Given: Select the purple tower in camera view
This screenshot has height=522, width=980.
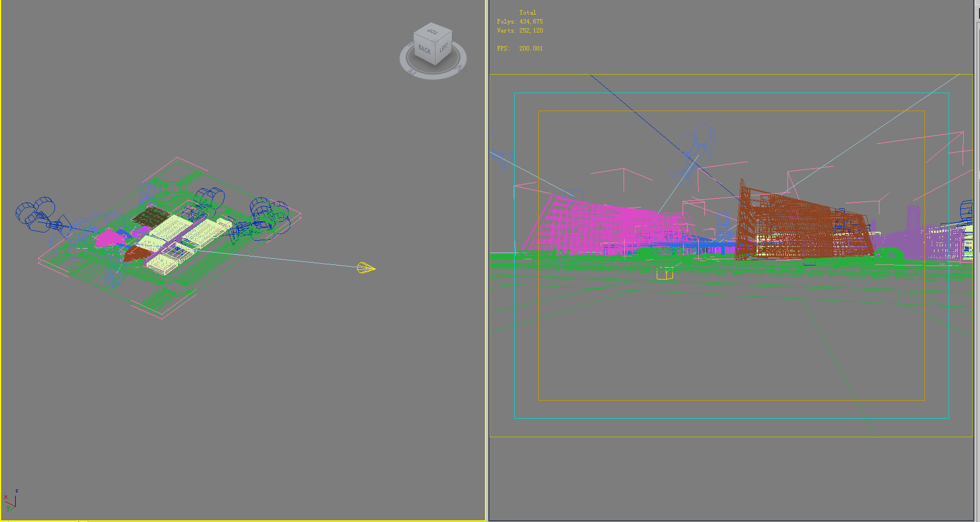Looking at the screenshot, I should coord(913,231).
